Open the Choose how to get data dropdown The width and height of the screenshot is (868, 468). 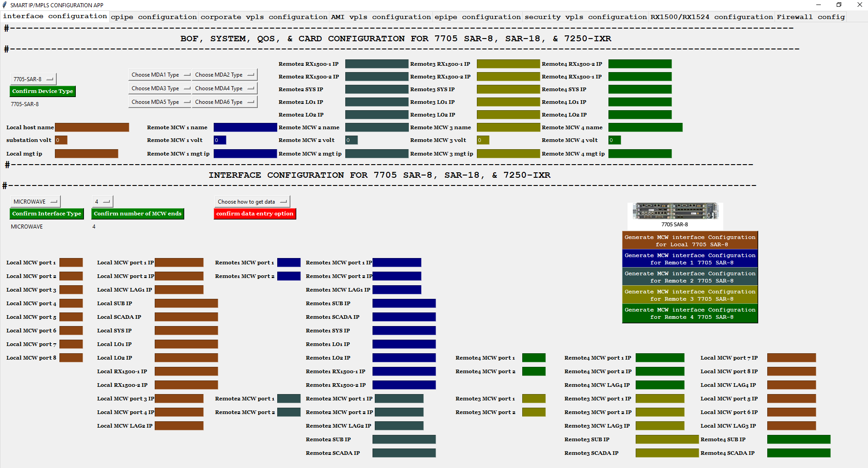tap(252, 201)
